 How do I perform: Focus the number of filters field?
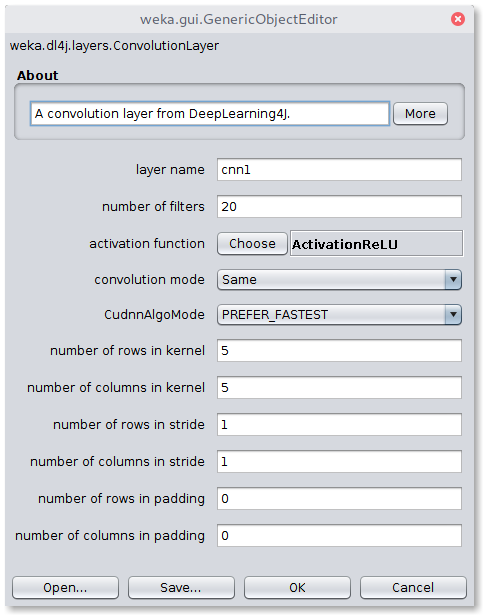click(339, 206)
